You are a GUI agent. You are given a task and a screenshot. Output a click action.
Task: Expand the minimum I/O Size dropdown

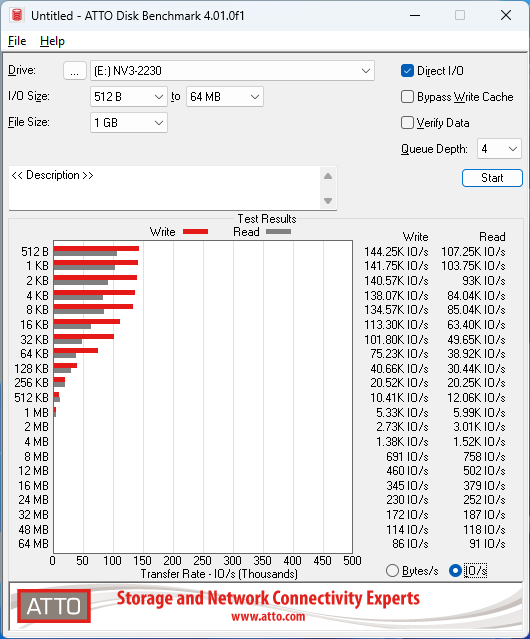pyautogui.click(x=129, y=97)
